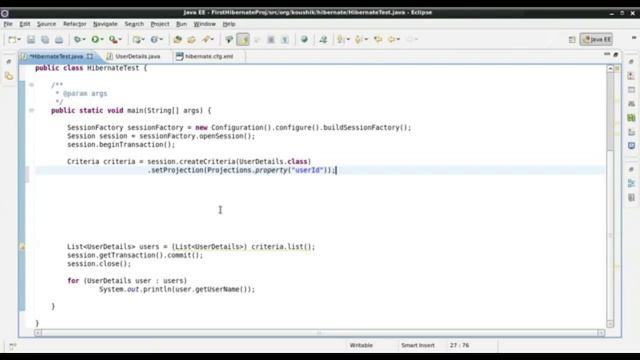Click the Run External Tools icon

113,40
